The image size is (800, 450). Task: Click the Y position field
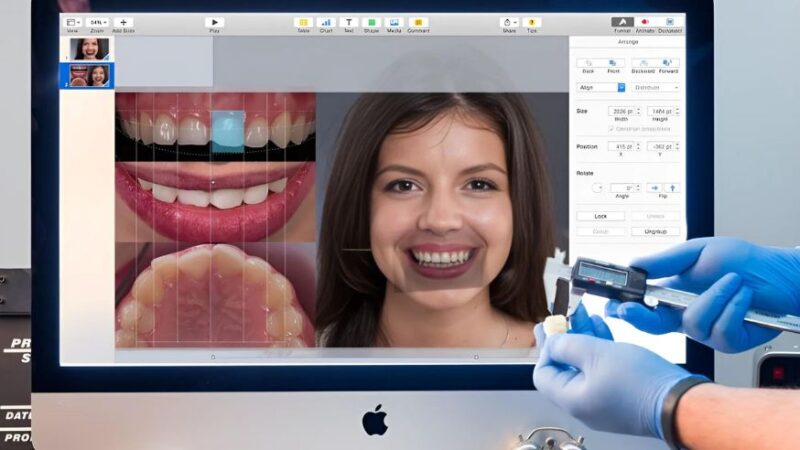point(660,146)
